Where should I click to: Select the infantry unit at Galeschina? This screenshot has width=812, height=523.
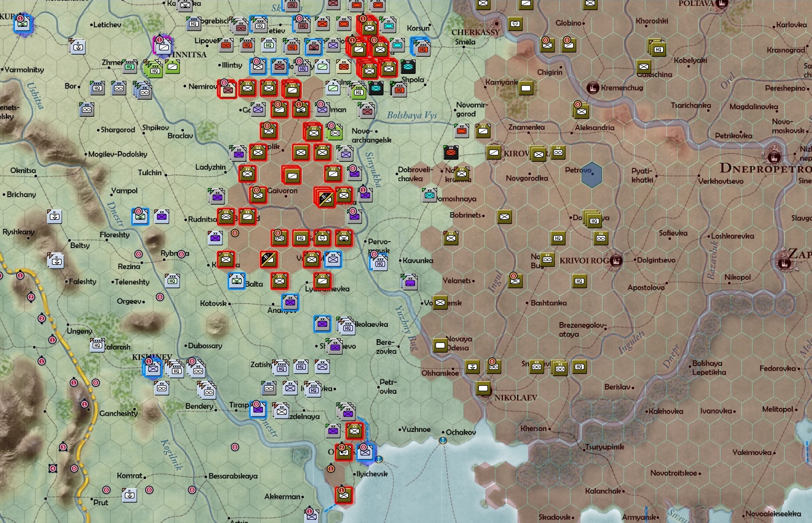pos(644,67)
